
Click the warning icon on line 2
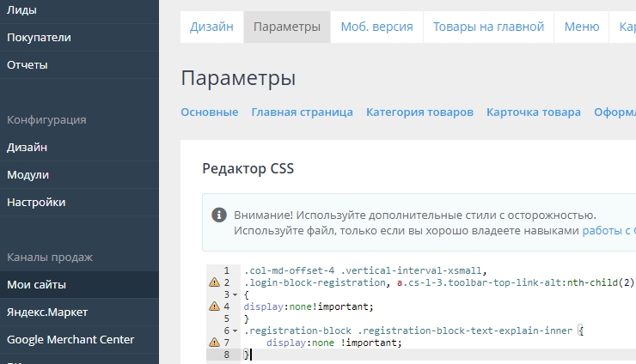tap(213, 282)
